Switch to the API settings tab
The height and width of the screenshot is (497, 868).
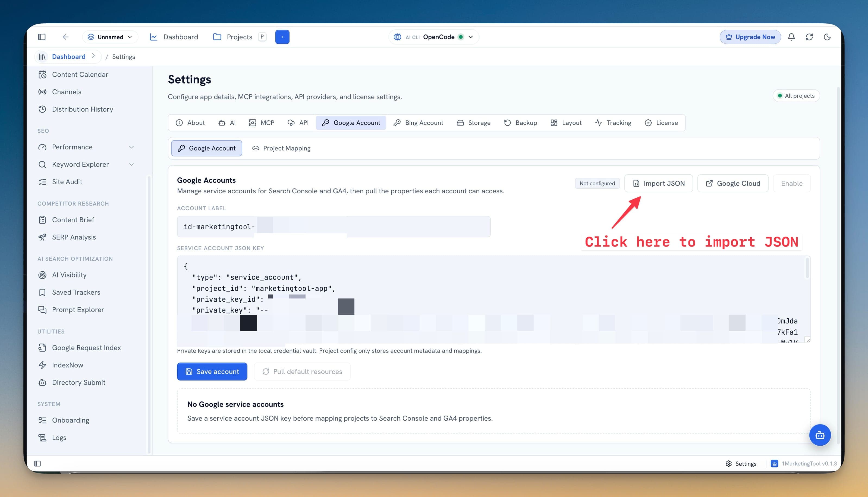[x=298, y=123]
